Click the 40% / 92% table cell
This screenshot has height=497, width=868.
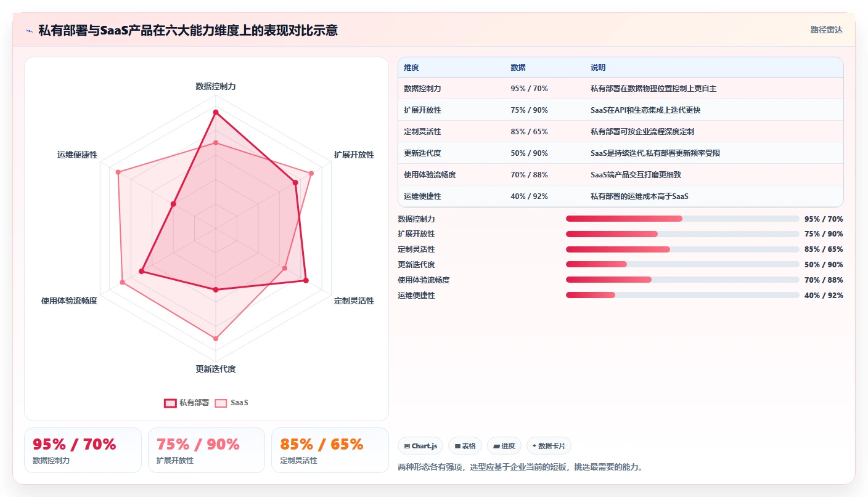point(529,196)
